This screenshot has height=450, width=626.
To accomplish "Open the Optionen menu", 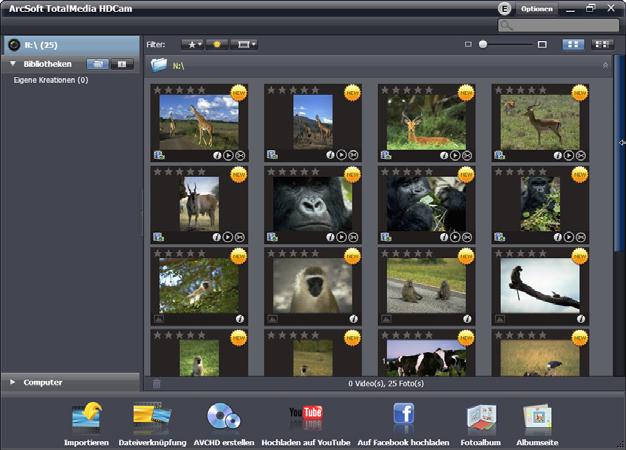I will [537, 9].
